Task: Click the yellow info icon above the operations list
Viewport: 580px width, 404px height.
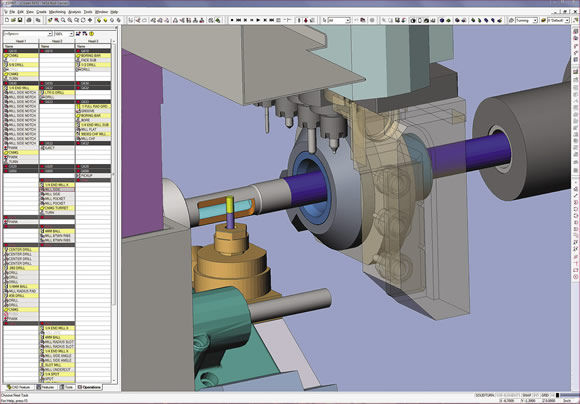Action: [x=91, y=34]
